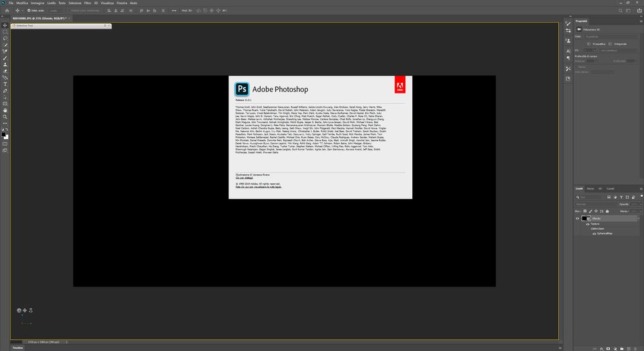
Task: Select the Horizontal Type tool
Action: 5,84
